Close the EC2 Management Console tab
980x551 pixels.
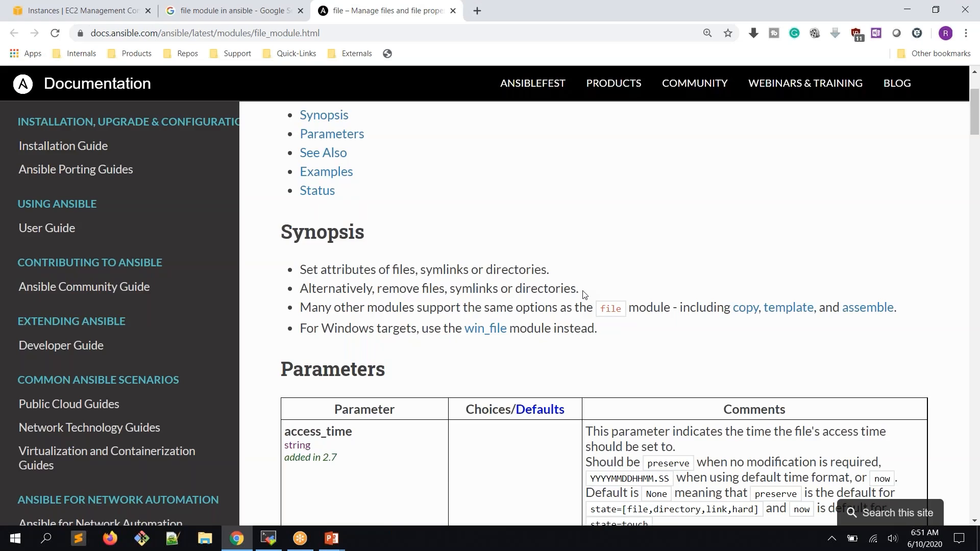click(x=148, y=11)
